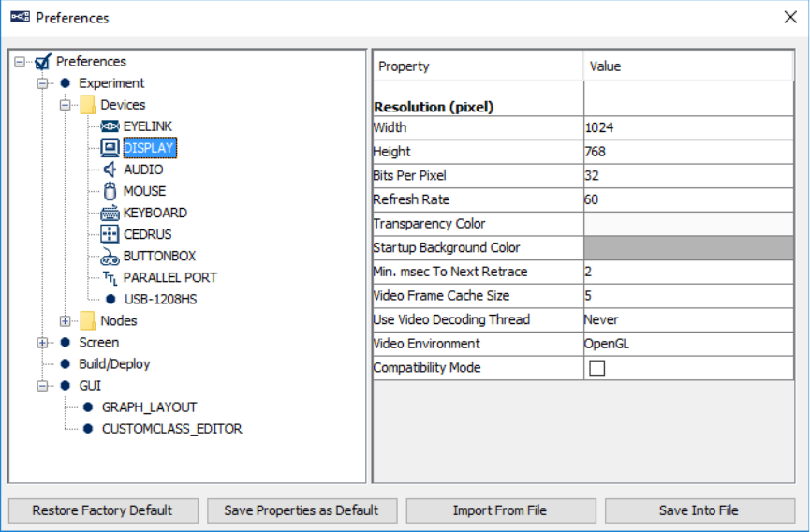Click the CUSTOMCLASS_EDITOR bullet icon
This screenshot has height=532, width=810.
(88, 429)
